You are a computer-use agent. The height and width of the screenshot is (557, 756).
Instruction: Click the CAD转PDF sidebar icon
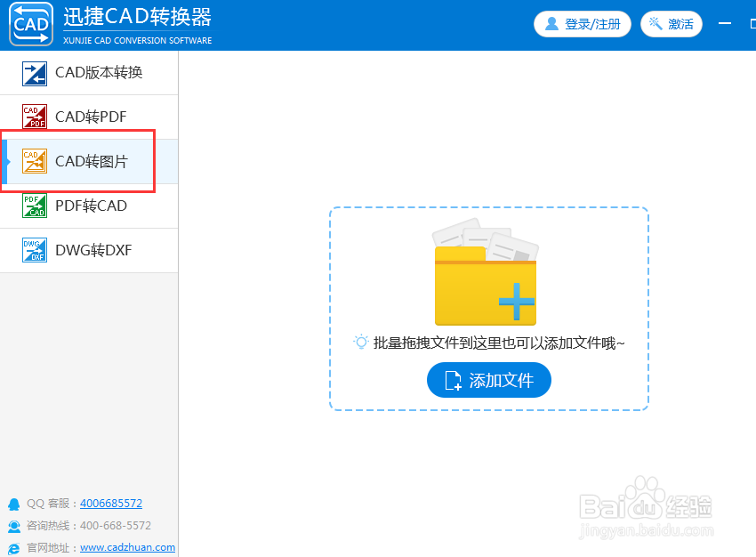pos(34,117)
